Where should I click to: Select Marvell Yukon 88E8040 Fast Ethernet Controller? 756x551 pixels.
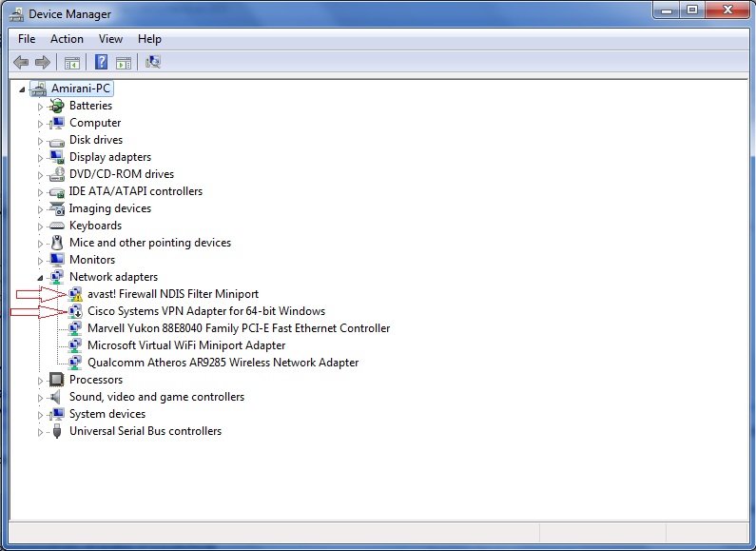point(239,328)
